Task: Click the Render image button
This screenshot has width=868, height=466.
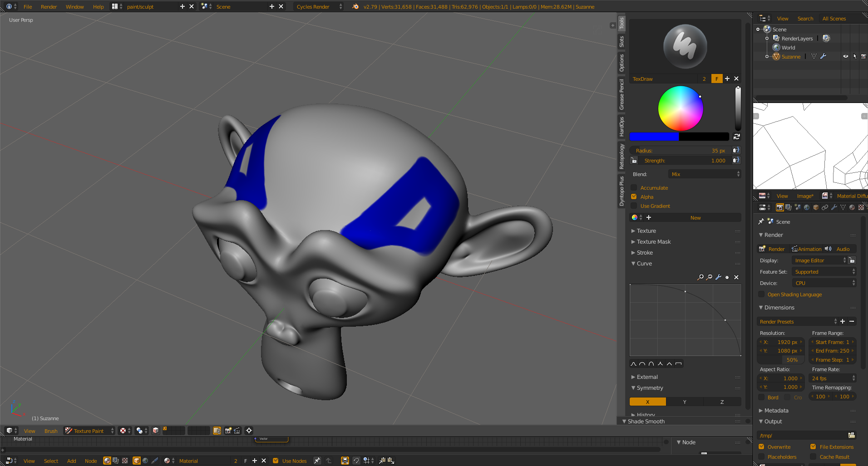Action: 772,249
